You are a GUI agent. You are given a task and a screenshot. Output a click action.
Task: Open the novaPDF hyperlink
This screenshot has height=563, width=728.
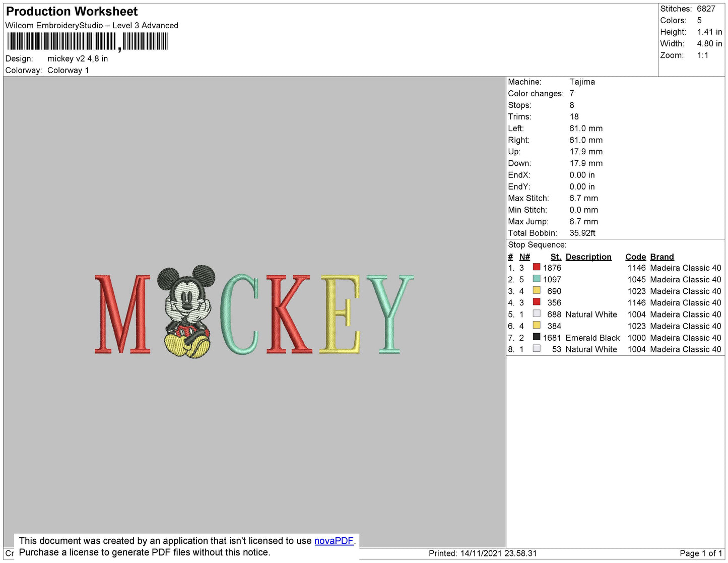click(334, 541)
